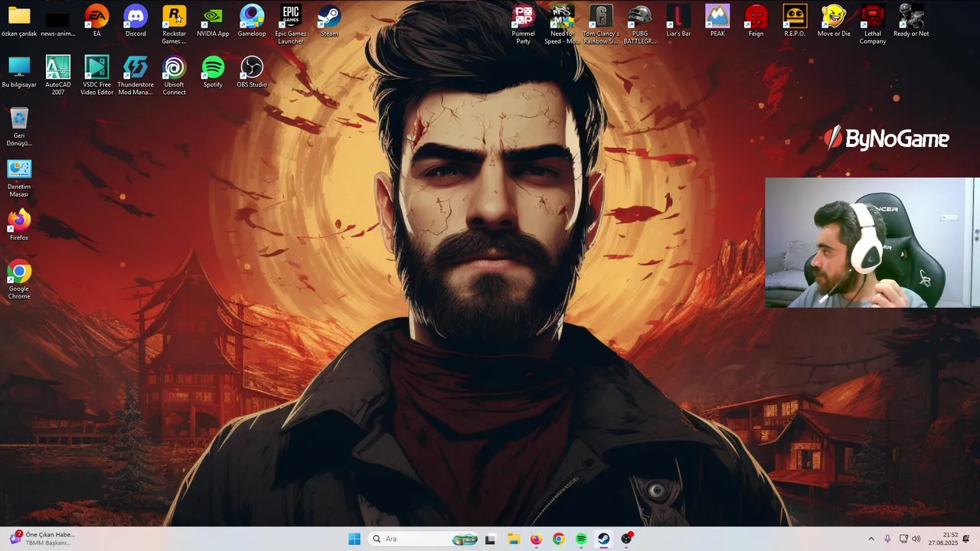
Task: Open the Öne Çıkan Habe... news widget
Action: point(42,539)
